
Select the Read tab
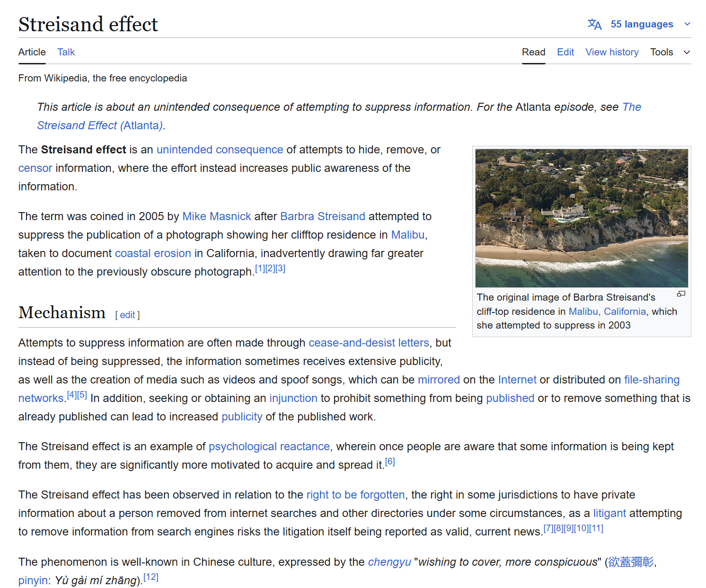[534, 52]
